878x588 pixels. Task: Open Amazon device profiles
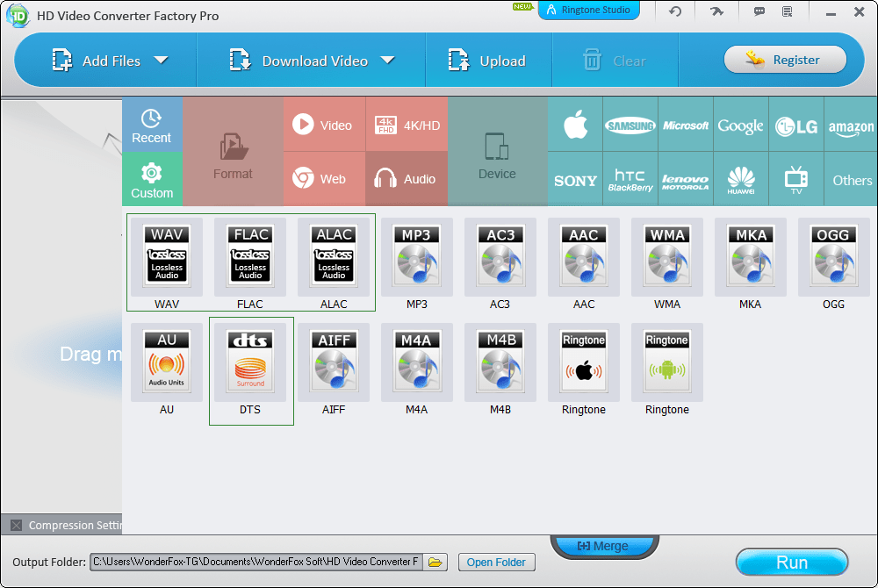pos(851,125)
